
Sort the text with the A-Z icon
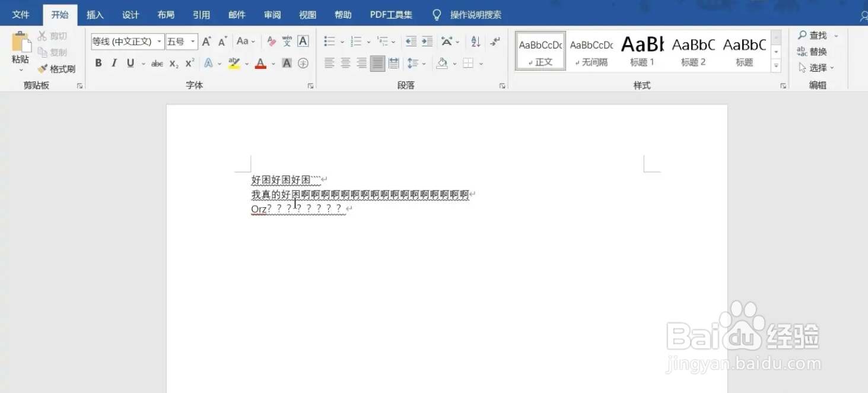click(476, 42)
